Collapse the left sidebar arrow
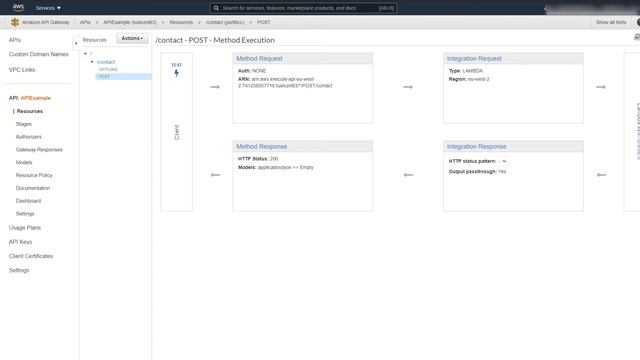640x360 pixels. pos(76,43)
